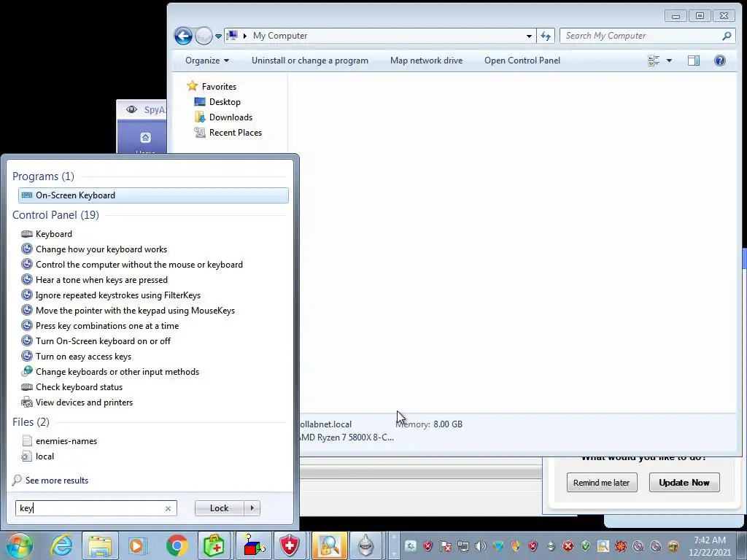Click the address bar breadcrumb arrow before My Computer
Screen dimensions: 747x560
[245, 36]
